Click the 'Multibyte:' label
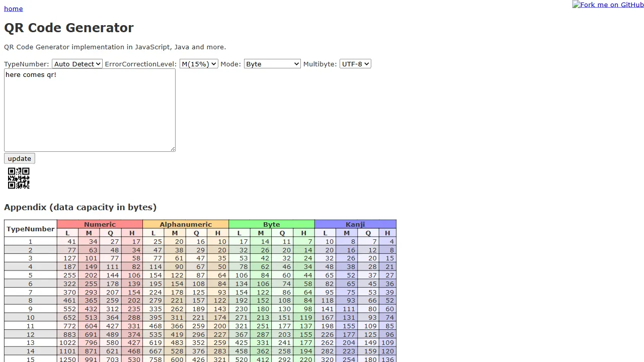The image size is (644, 362). (320, 64)
